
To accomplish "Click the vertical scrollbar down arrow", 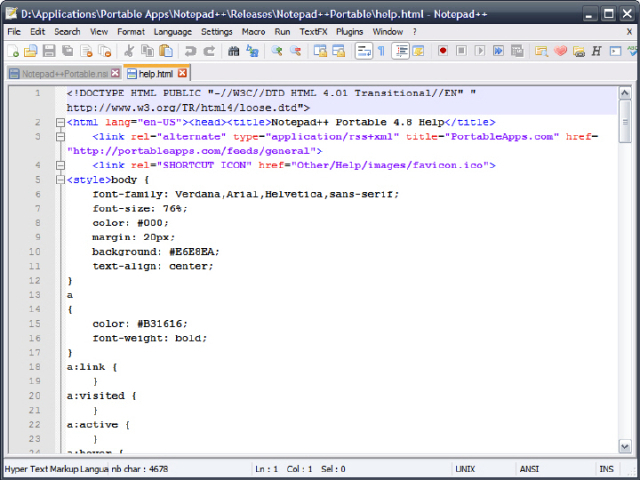I will point(625,446).
